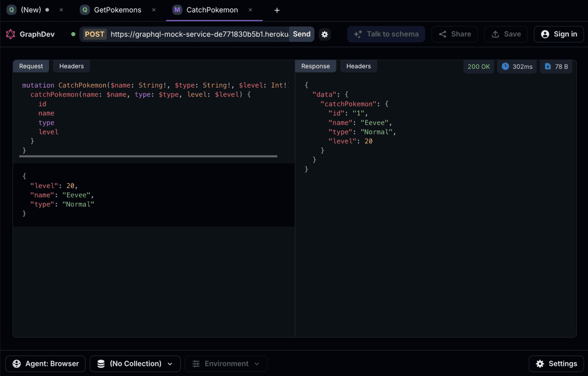Click "name": "Eevee" in response
Screen dimensions: 588x376
pos(360,122)
